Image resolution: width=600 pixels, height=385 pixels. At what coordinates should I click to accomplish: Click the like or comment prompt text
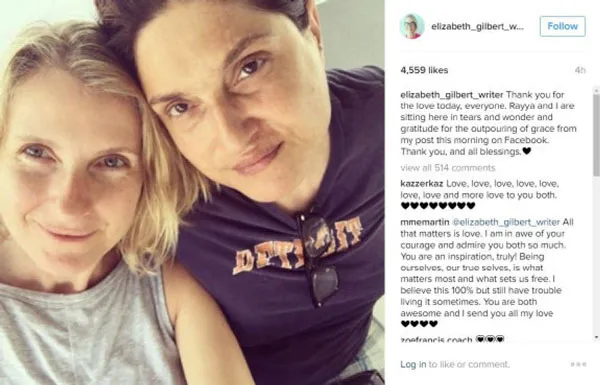pyautogui.click(x=469, y=364)
